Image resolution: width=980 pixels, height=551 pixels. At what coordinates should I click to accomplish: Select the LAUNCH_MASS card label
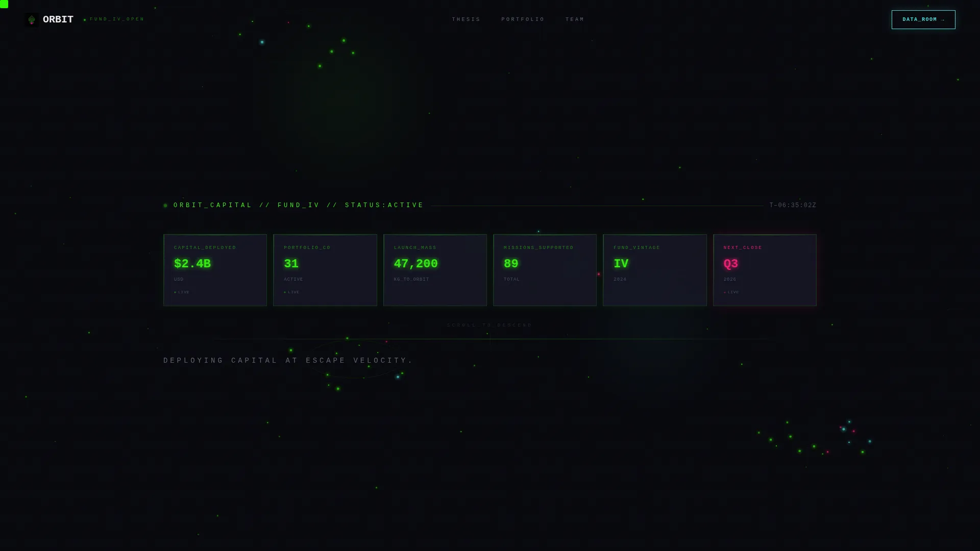click(x=415, y=247)
